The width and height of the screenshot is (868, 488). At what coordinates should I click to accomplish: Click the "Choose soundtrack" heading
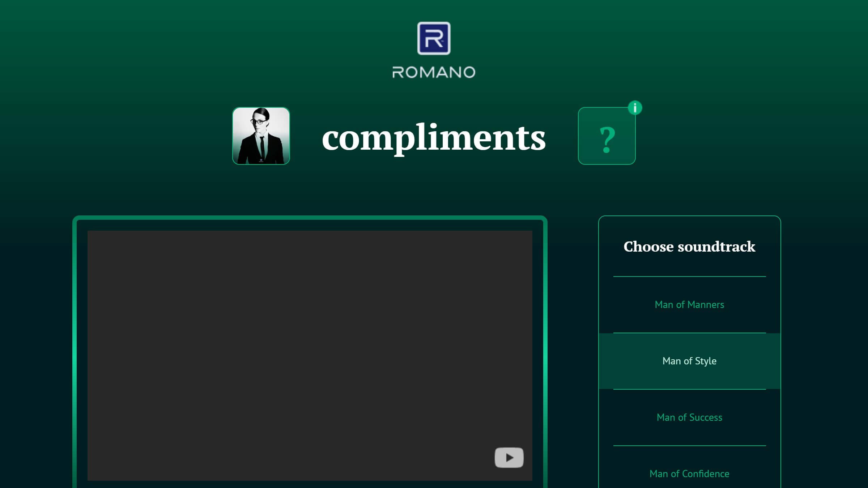coord(689,247)
